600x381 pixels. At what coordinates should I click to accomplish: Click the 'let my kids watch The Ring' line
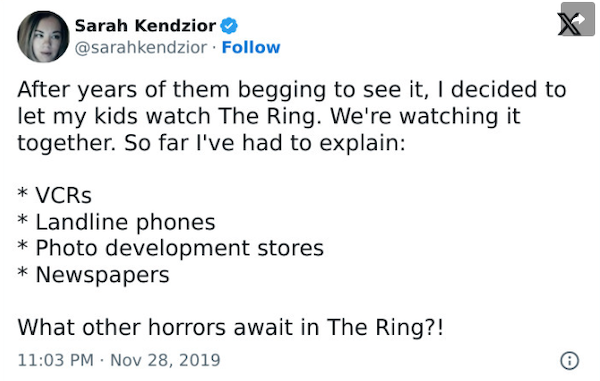[x=269, y=116]
